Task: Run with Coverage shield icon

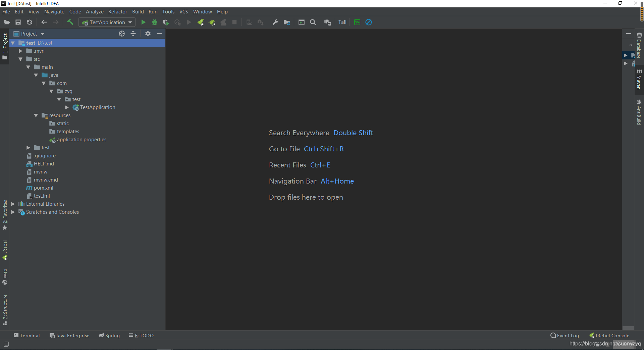Action: click(x=166, y=22)
